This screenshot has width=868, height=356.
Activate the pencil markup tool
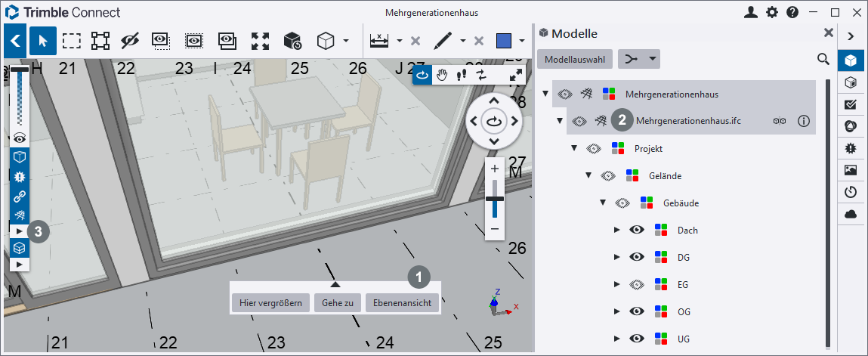443,40
